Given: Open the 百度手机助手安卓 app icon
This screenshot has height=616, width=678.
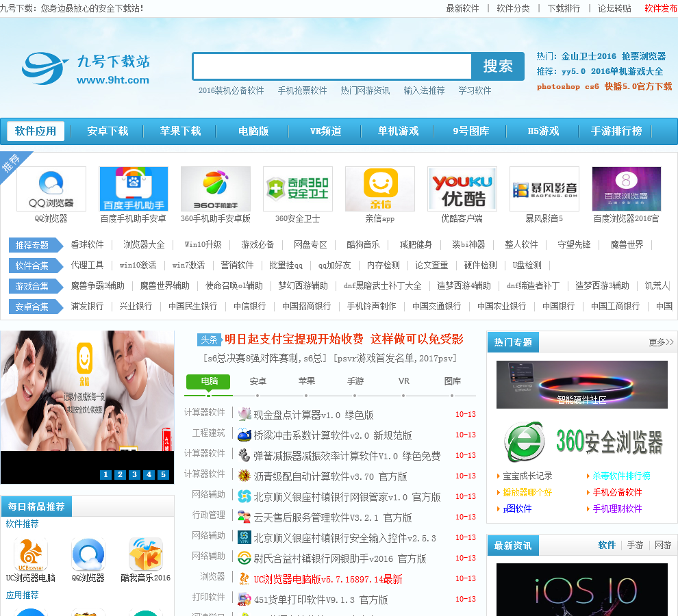Looking at the screenshot, I should pos(134,189).
